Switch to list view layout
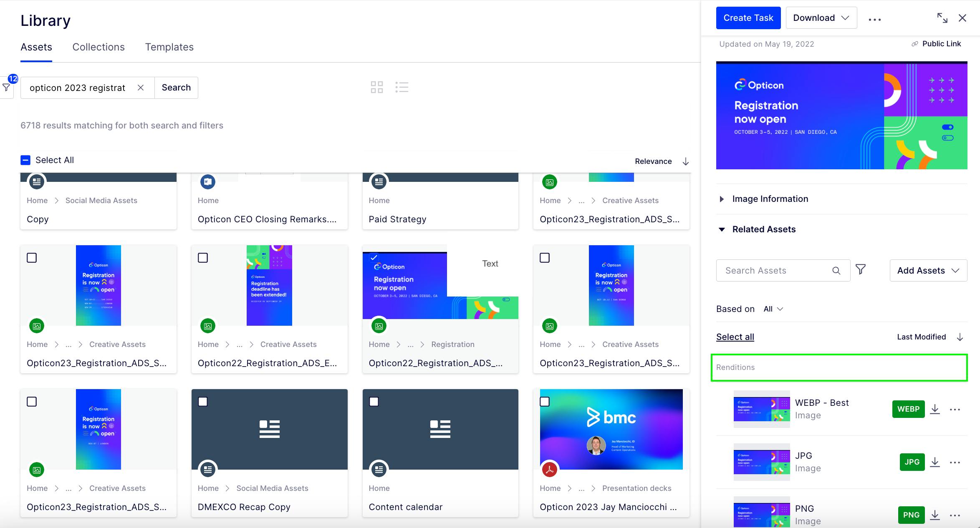This screenshot has width=980, height=528. pos(402,87)
